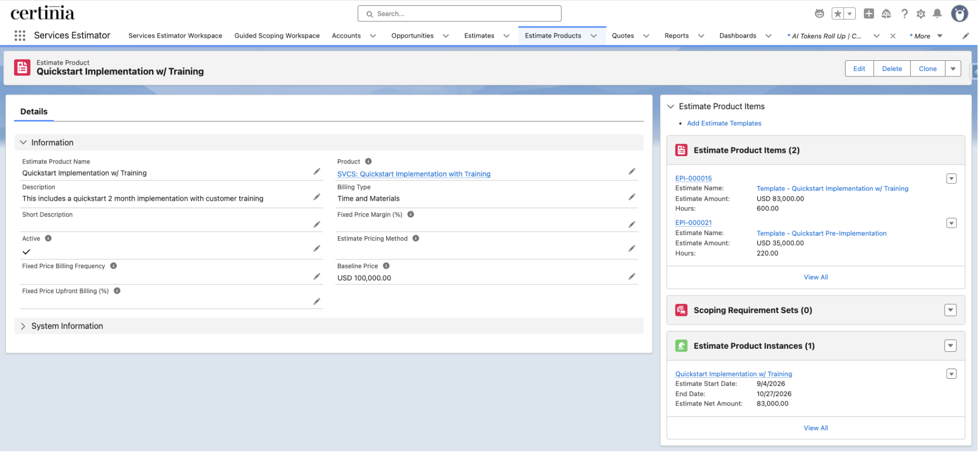This screenshot has width=980, height=452.
Task: Open the Scoping Requirement Sets actions dropdown
Action: (x=950, y=310)
